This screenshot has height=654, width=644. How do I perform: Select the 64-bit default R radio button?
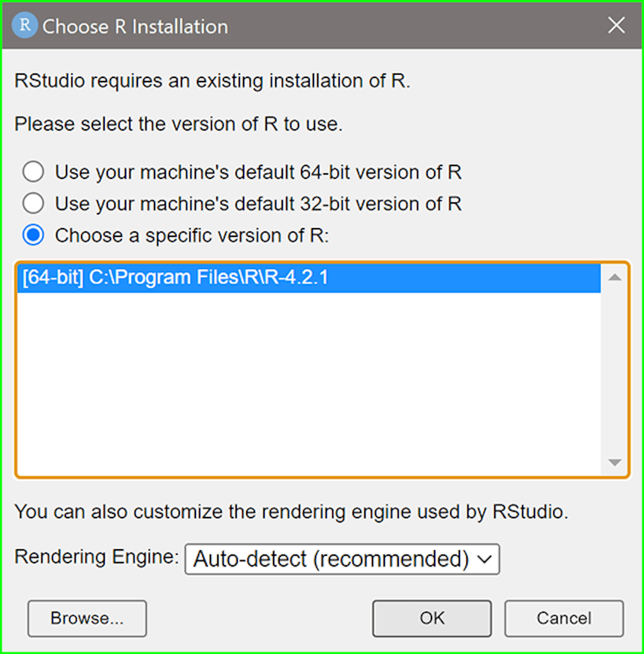pyautogui.click(x=33, y=171)
